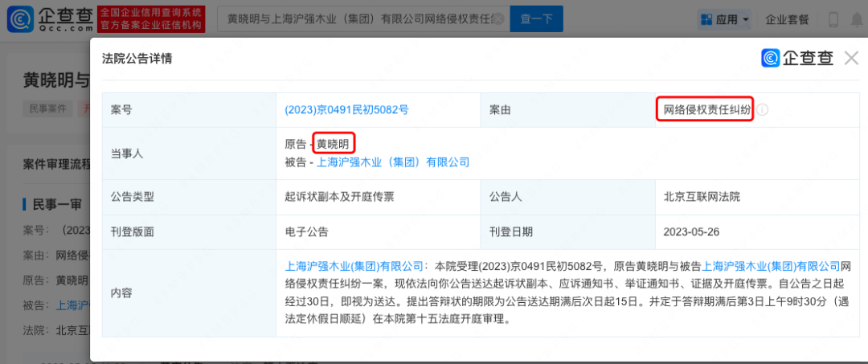
Task: Open case number (2023)京0491民初5082号 link
Action: click(x=346, y=109)
